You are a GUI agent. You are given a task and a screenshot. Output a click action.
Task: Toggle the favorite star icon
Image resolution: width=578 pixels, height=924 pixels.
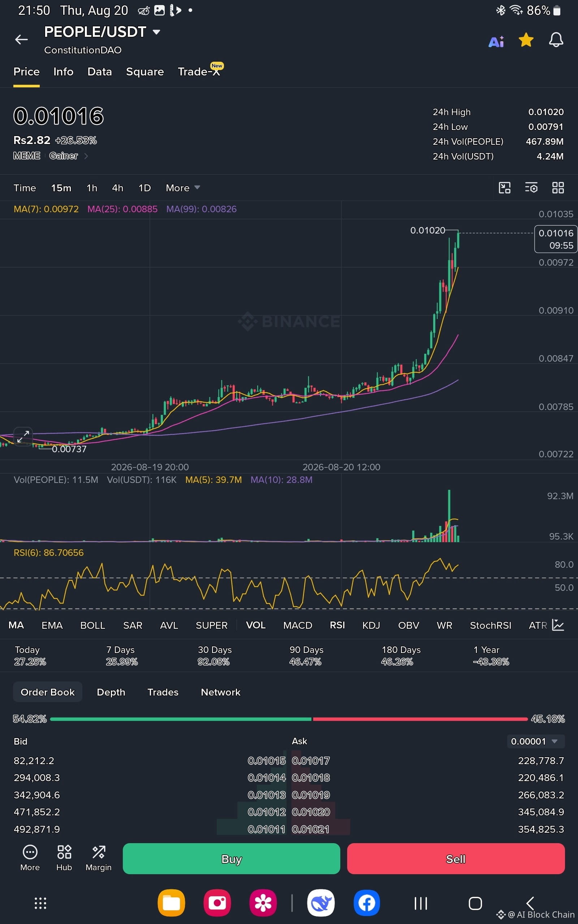526,40
